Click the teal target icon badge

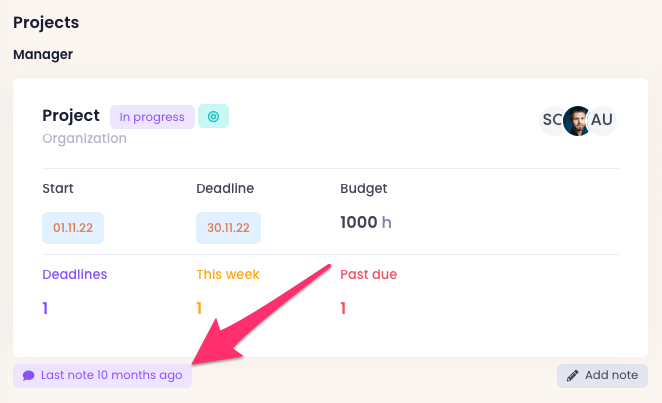[x=213, y=116]
